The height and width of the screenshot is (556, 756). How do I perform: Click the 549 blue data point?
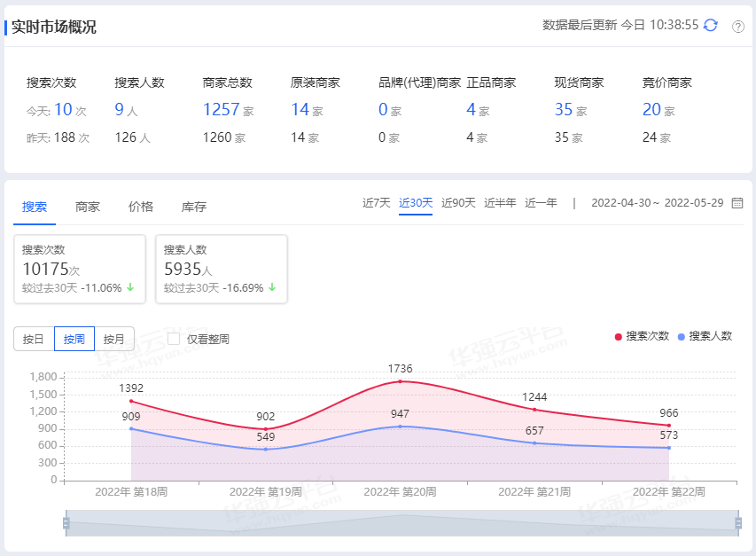266,450
